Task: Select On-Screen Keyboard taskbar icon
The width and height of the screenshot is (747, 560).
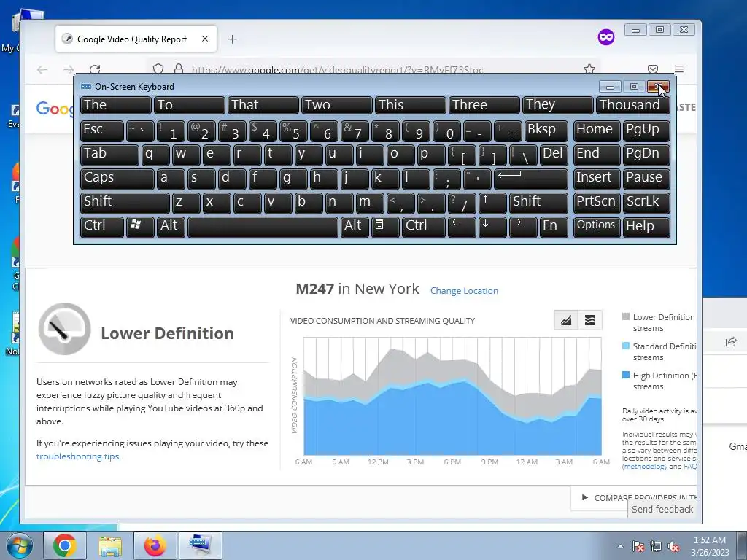Action: point(200,545)
